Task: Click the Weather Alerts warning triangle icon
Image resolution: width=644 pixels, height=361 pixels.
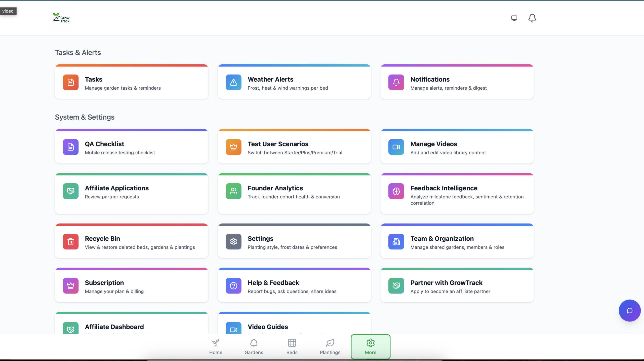Action: coord(233,82)
